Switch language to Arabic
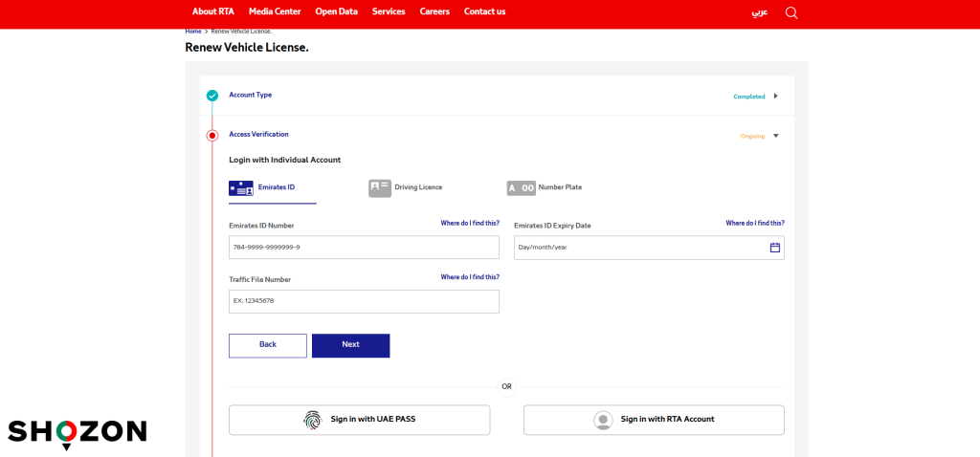Screen dimensions: 980x457 coord(758,12)
